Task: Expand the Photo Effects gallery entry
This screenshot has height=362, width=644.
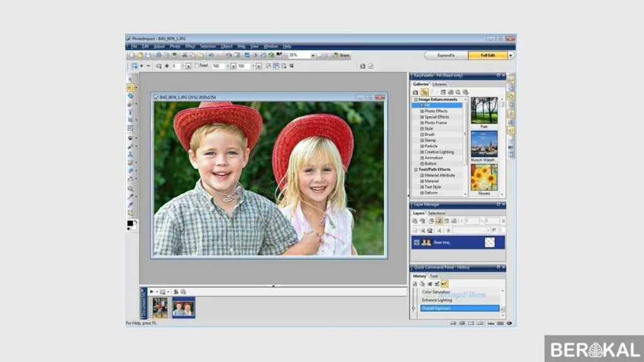Action: [421, 112]
